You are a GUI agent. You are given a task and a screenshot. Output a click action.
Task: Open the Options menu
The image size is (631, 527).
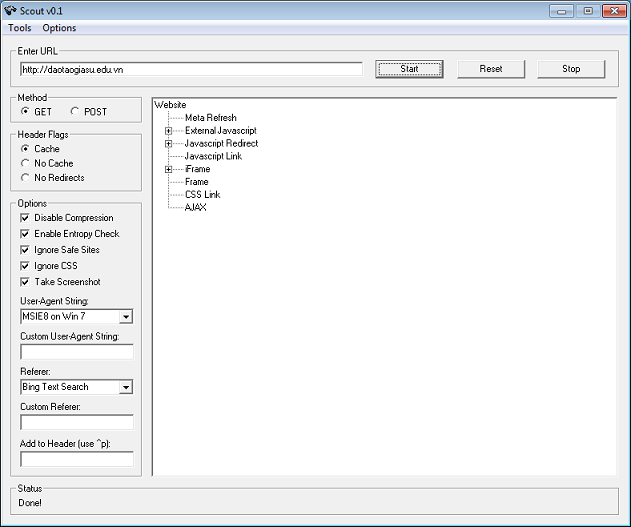[x=59, y=28]
